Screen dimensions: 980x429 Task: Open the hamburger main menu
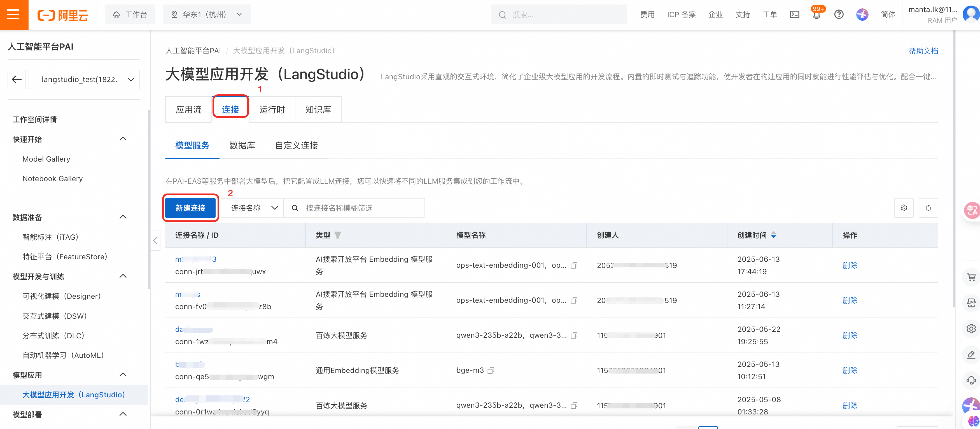14,15
